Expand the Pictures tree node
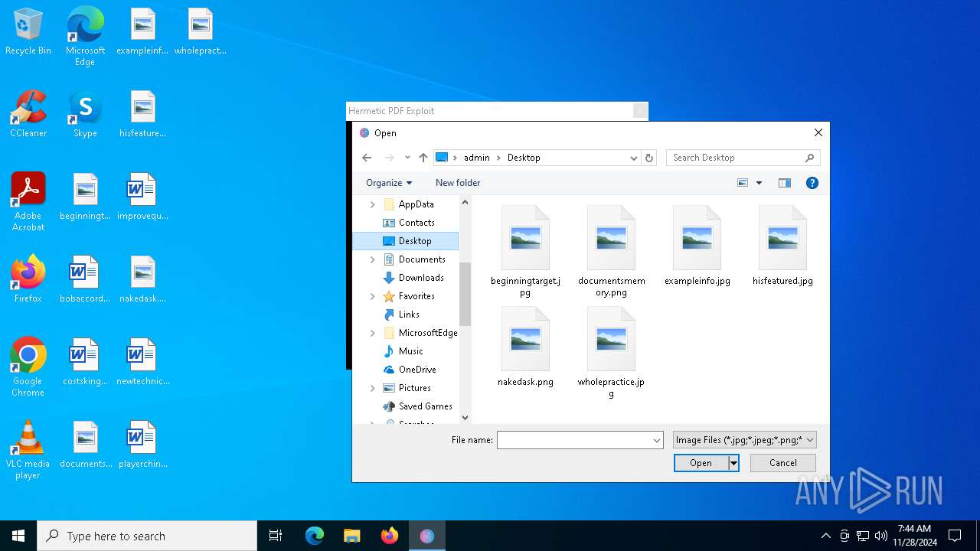Screen dimensions: 980x551 (373, 388)
